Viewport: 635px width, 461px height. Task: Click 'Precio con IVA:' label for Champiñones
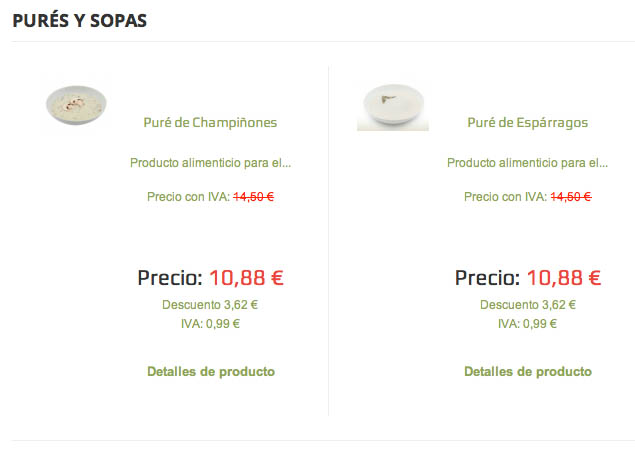188,197
